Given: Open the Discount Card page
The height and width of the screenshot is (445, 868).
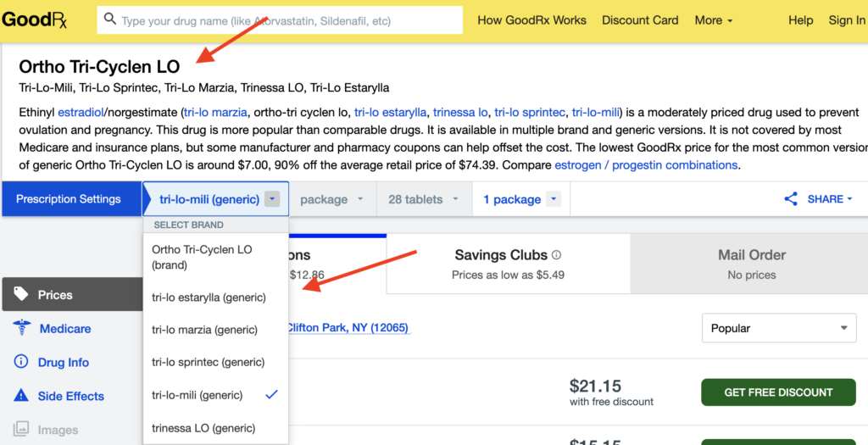Looking at the screenshot, I should coord(640,20).
